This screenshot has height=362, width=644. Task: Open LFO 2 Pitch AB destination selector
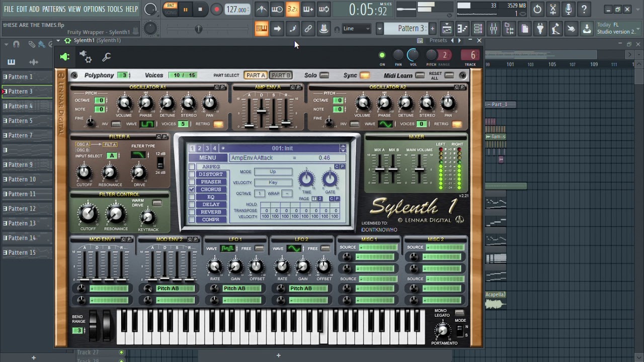click(308, 288)
